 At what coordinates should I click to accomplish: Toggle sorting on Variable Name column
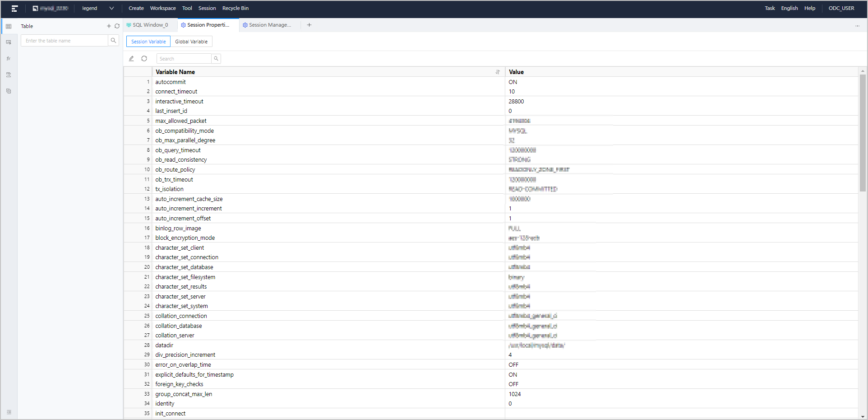tap(498, 72)
